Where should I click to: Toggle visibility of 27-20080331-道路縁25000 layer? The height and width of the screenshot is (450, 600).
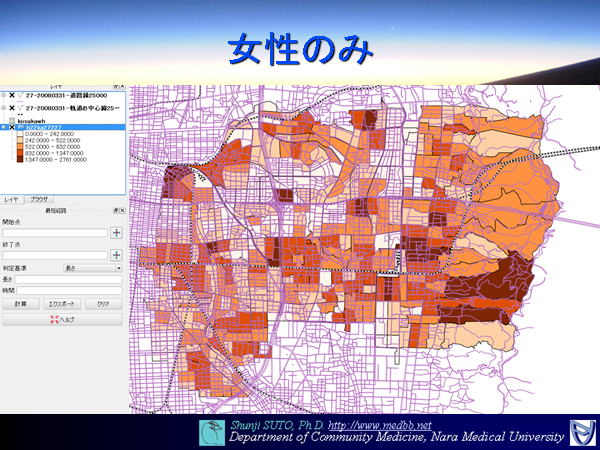point(12,95)
